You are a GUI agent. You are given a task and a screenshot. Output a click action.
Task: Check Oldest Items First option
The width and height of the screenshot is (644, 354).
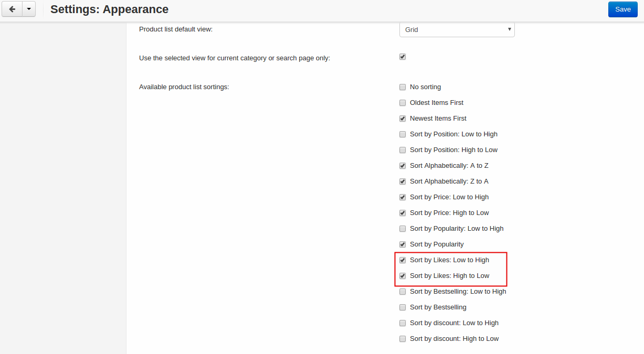click(403, 103)
